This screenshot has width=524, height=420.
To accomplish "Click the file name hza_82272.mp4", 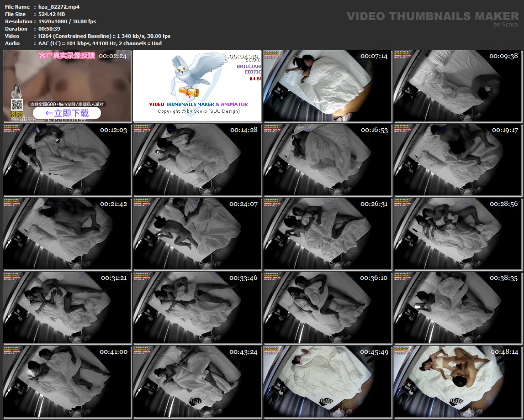I will (x=59, y=7).
